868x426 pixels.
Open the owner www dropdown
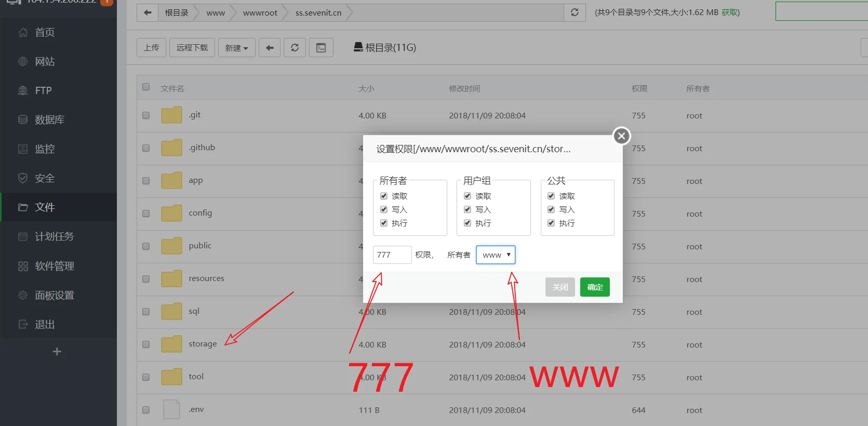point(496,255)
